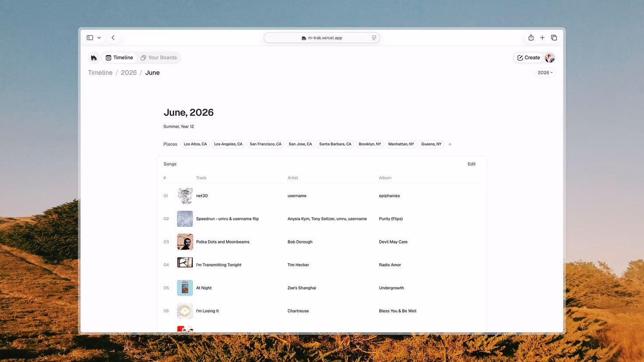Screen dimensions: 644x362
Task: Click the Create button
Action: 528,58
